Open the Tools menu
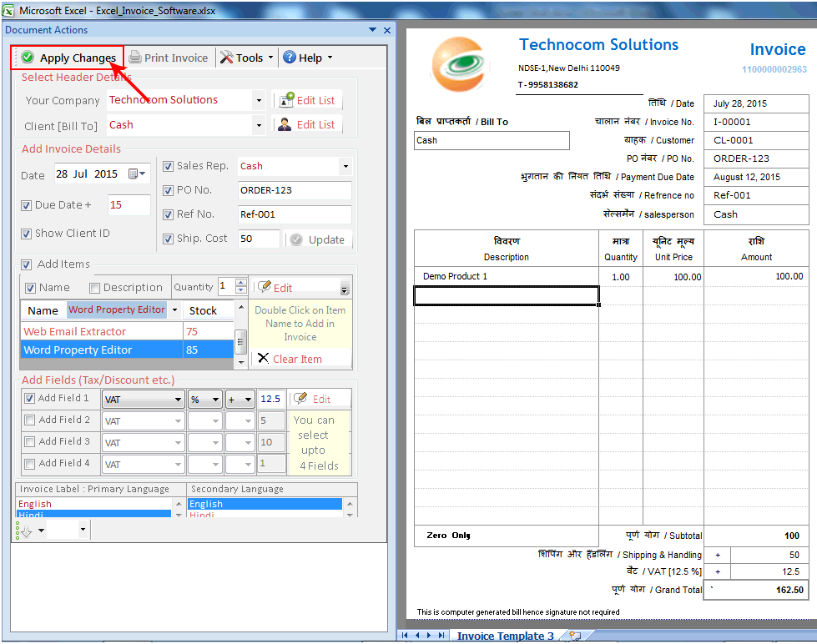This screenshot has width=817, height=644. click(247, 58)
